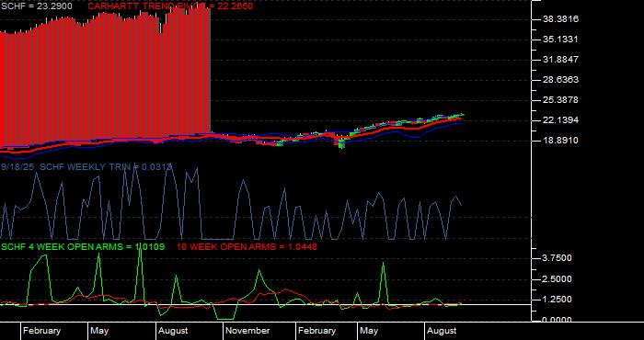Click the May label right after November's February
644x340 pixels.
[x=368, y=331]
